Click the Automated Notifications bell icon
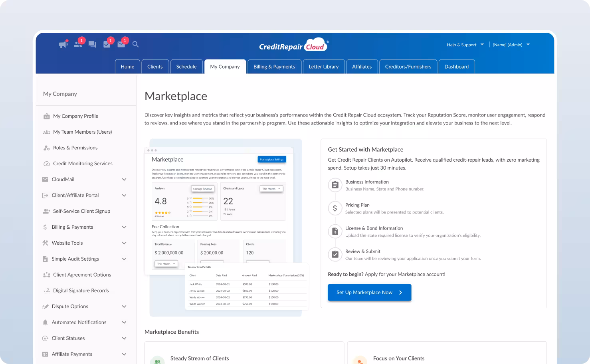The image size is (590, 364). (45, 322)
